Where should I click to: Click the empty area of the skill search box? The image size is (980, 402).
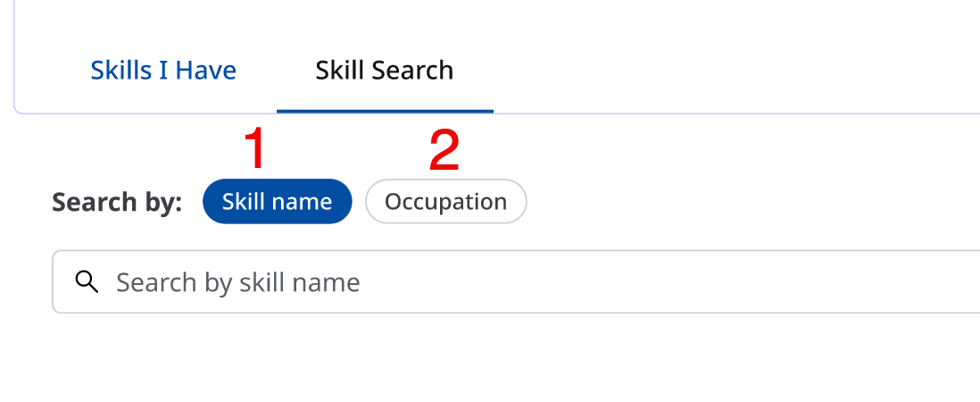669,282
